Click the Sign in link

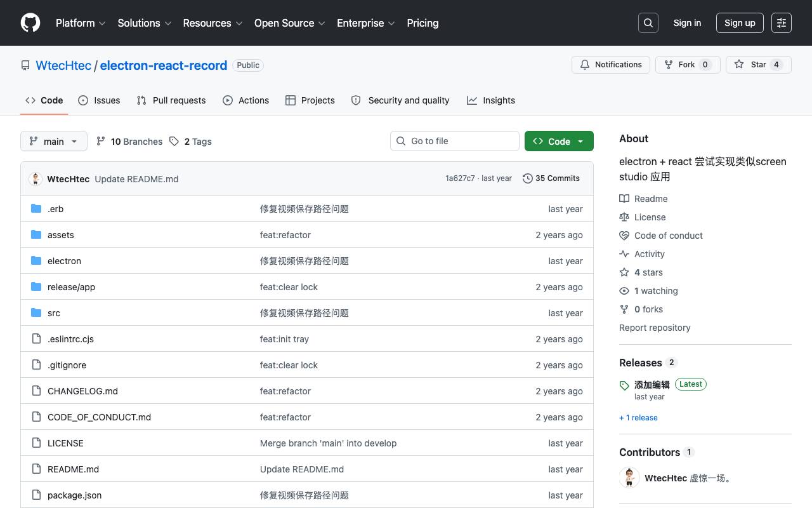click(x=687, y=23)
